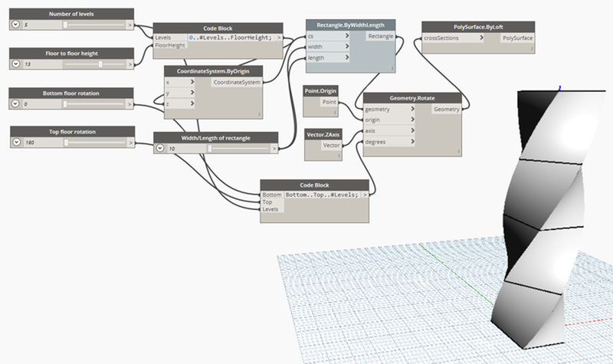
Task: Click the 0..#Levels..FloorHeight code text
Action: (231, 38)
